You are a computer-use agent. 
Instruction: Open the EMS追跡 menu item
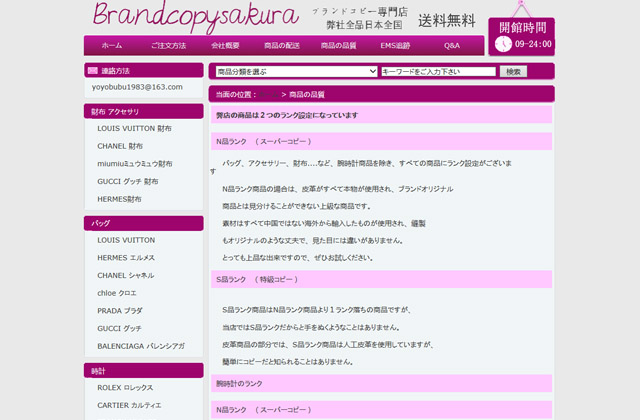pos(395,45)
